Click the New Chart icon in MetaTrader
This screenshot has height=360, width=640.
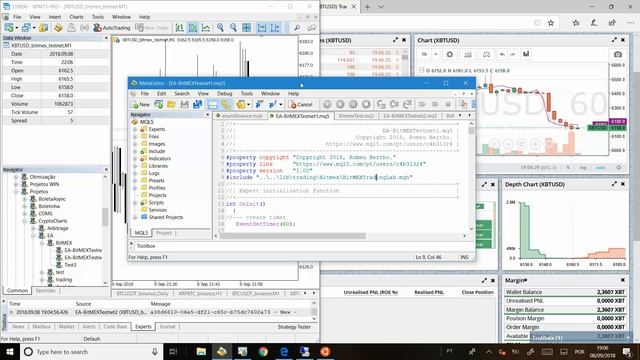coord(9,28)
